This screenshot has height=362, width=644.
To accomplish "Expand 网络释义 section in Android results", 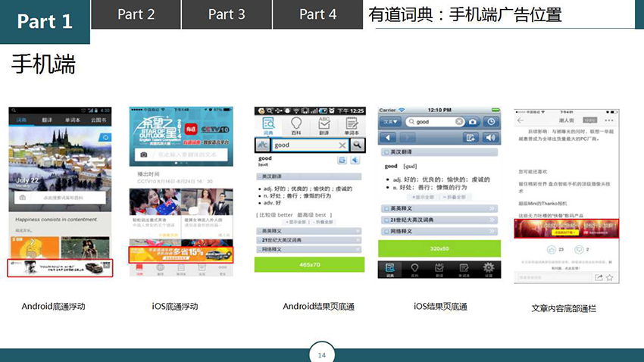I will (309, 250).
